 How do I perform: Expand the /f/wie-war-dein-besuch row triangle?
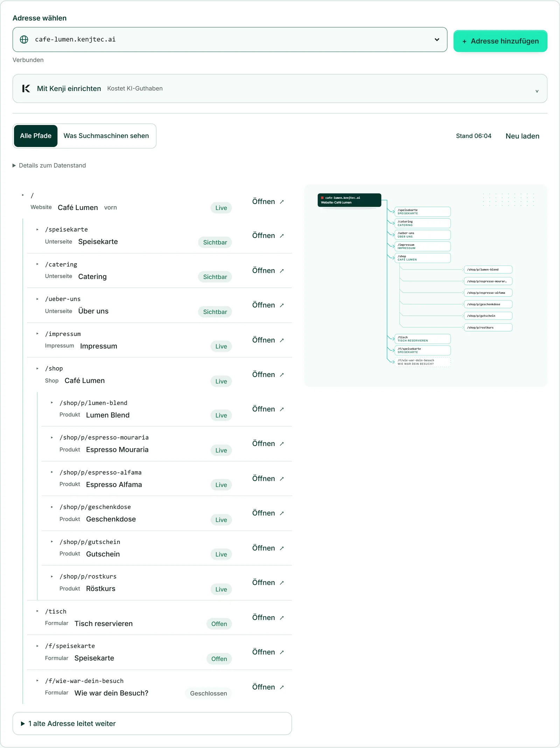pyautogui.click(x=37, y=681)
